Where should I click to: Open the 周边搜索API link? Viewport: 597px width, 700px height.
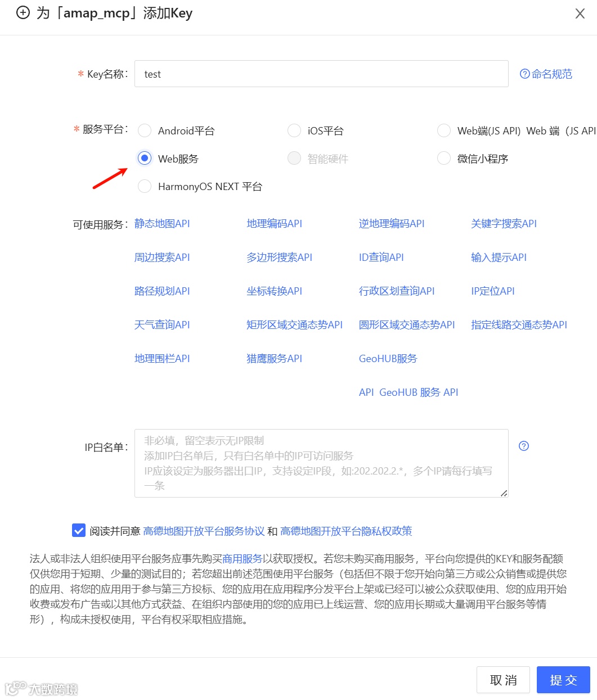coord(162,257)
